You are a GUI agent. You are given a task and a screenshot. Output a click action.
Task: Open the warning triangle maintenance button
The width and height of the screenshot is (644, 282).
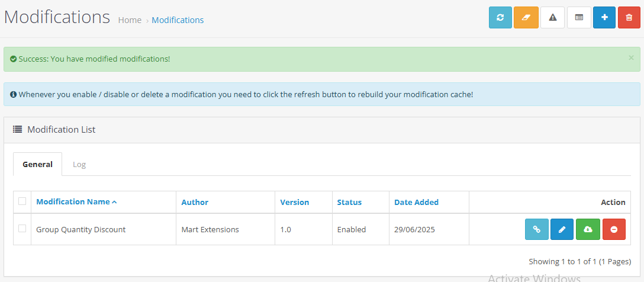[552, 18]
